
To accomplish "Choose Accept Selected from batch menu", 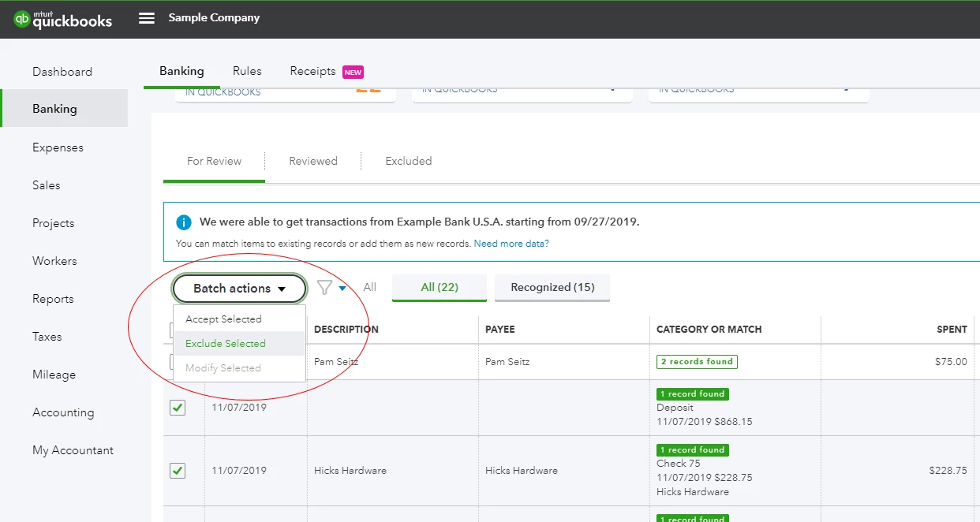I will pos(239,319).
